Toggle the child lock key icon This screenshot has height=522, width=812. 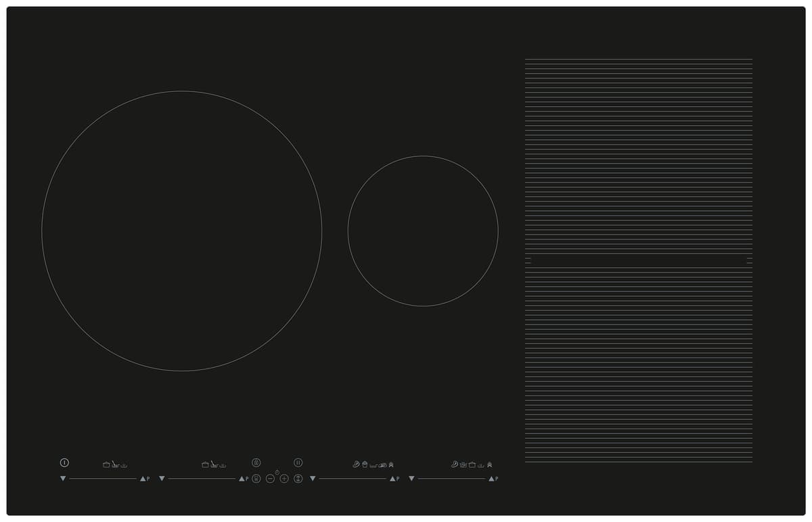pos(256,462)
